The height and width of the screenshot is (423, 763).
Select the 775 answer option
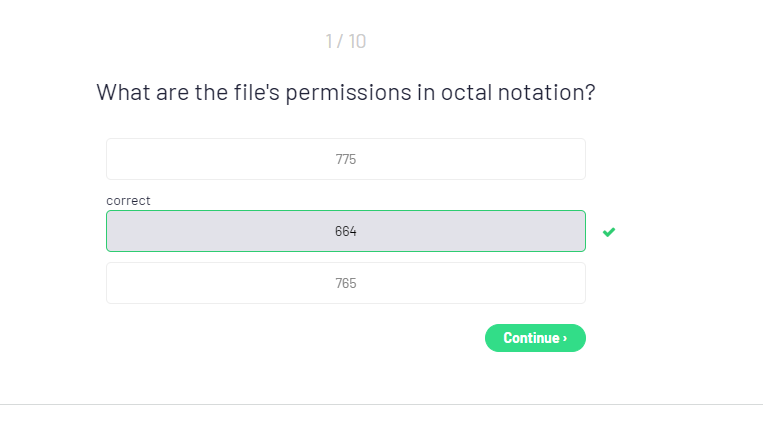point(345,159)
